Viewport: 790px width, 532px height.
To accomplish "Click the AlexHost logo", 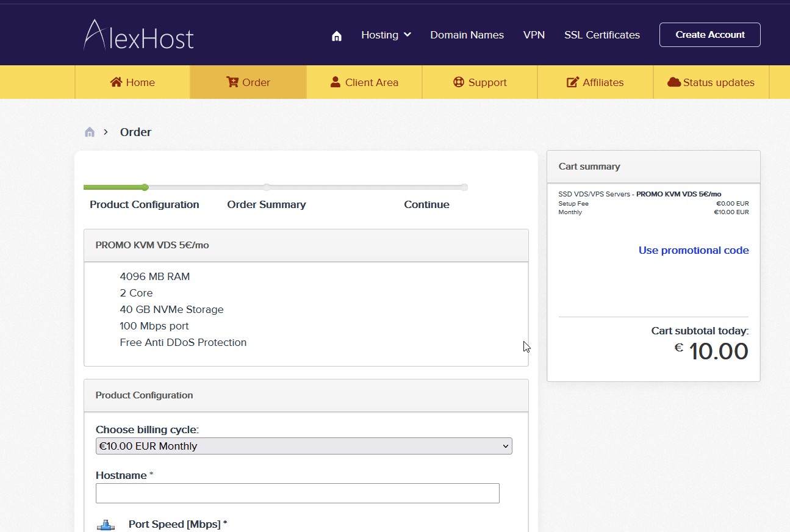I will pyautogui.click(x=138, y=34).
